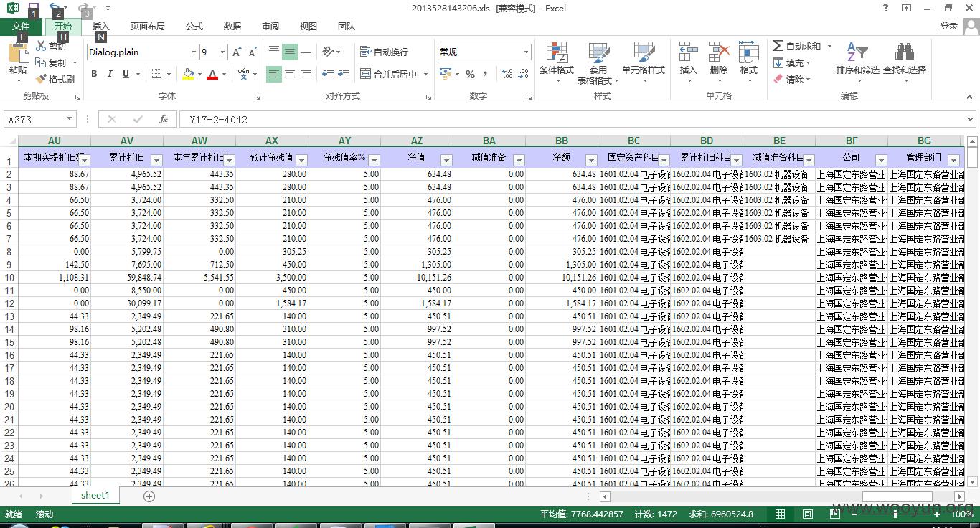Open the Dialog.plain font name dropdown
The height and width of the screenshot is (528, 980).
pyautogui.click(x=194, y=52)
